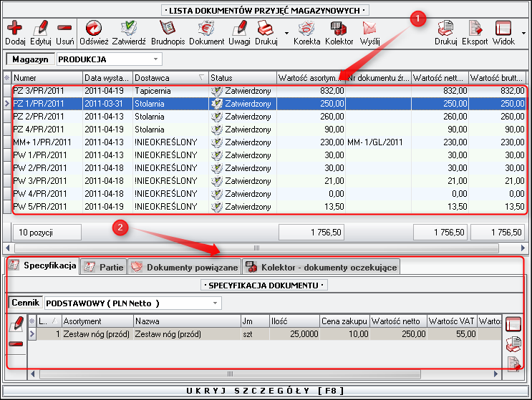Select the Kolektor - dokumenty oczekujące tab
The width and height of the screenshot is (532, 400).
tap(321, 267)
